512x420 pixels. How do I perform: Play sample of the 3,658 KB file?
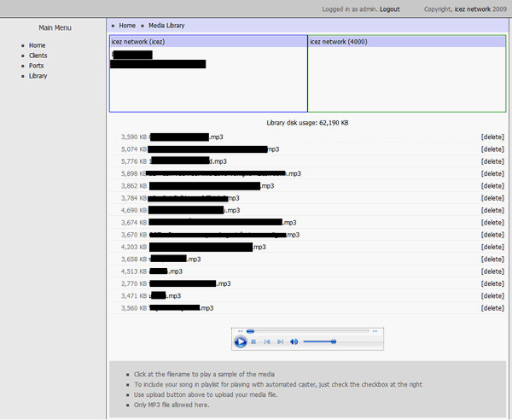click(175, 260)
